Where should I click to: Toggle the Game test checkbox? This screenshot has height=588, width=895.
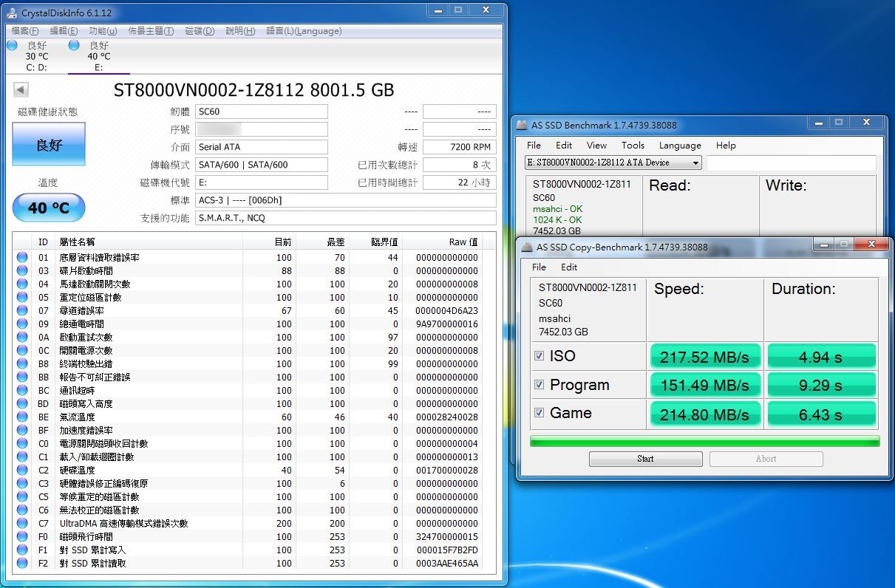(x=540, y=413)
